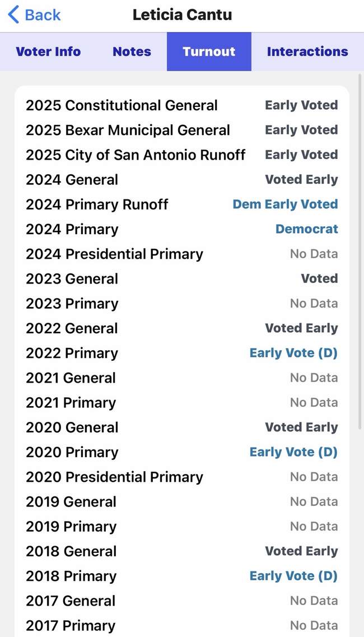Click Early Vote (D) for 2022 Primary
Viewport: 364px width, 637px height.
[x=293, y=353]
